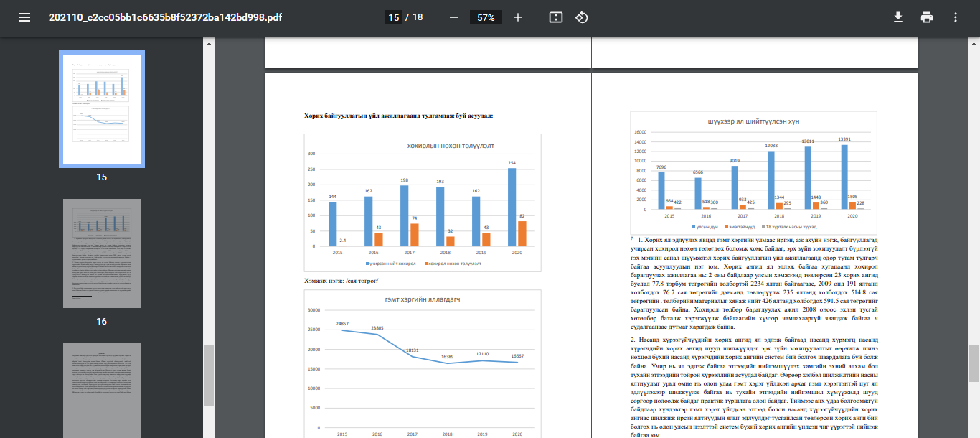Toggle the sidebar with hamburger menu icon
980x438 pixels.
tap(24, 17)
